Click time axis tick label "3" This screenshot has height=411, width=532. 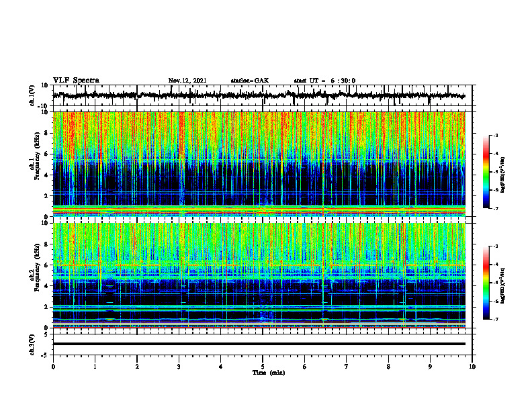(179, 367)
